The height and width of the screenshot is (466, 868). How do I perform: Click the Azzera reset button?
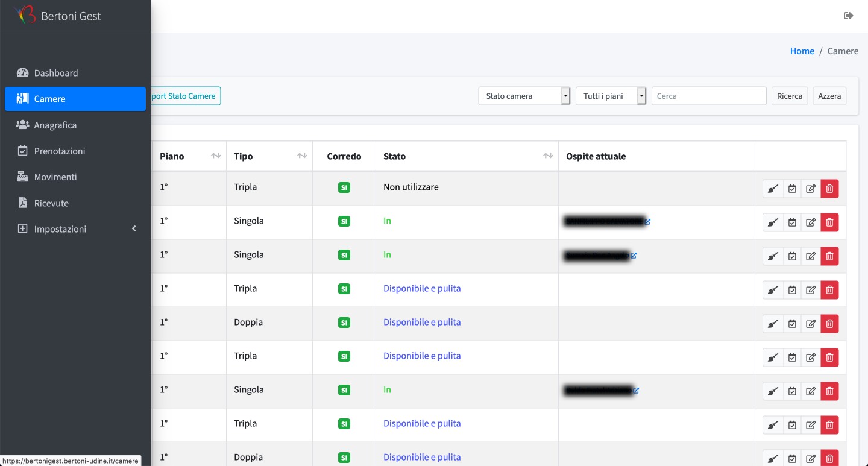click(829, 96)
